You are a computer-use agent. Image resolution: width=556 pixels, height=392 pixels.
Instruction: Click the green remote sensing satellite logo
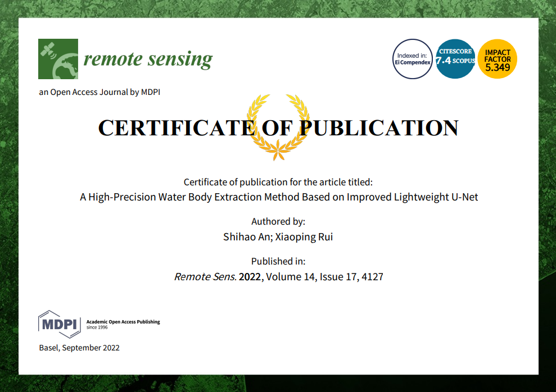pos(58,59)
